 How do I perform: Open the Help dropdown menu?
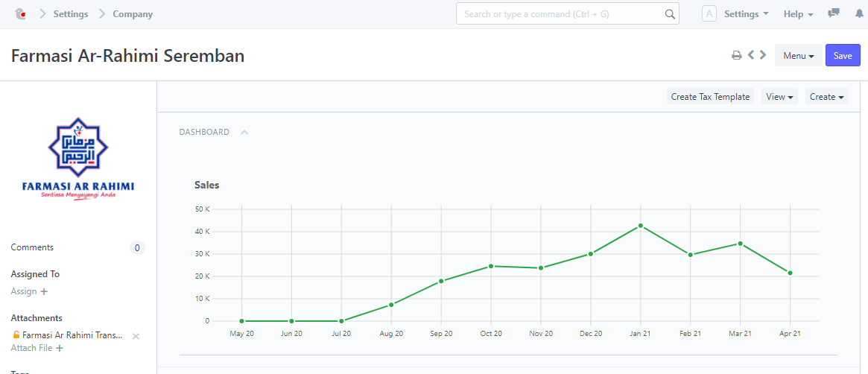pyautogui.click(x=798, y=14)
